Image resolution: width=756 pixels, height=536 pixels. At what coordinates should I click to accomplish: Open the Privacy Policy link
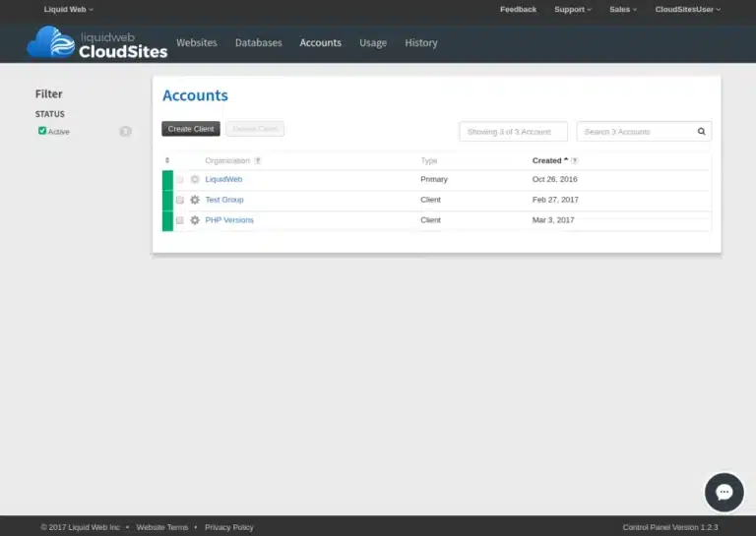click(x=229, y=527)
